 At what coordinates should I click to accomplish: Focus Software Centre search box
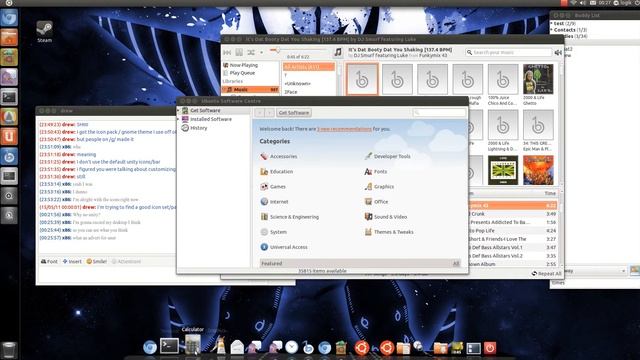pyautogui.click(x=439, y=113)
